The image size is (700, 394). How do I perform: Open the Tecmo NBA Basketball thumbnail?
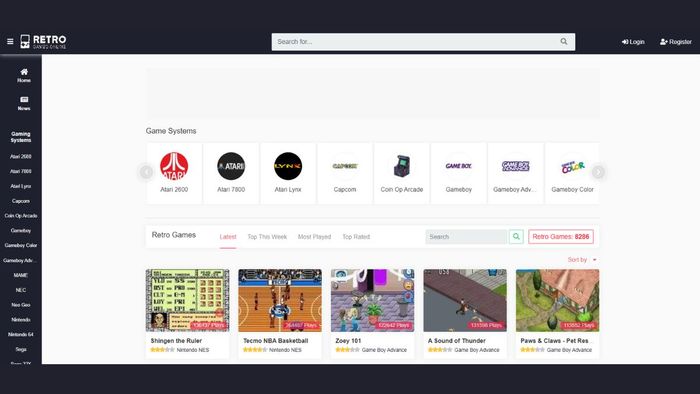click(x=280, y=300)
